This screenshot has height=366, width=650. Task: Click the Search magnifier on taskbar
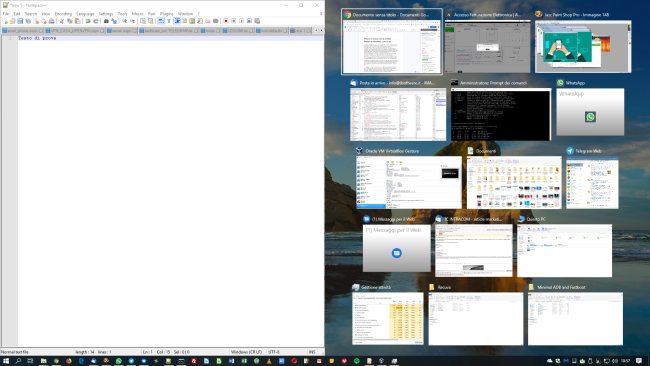click(x=18, y=361)
